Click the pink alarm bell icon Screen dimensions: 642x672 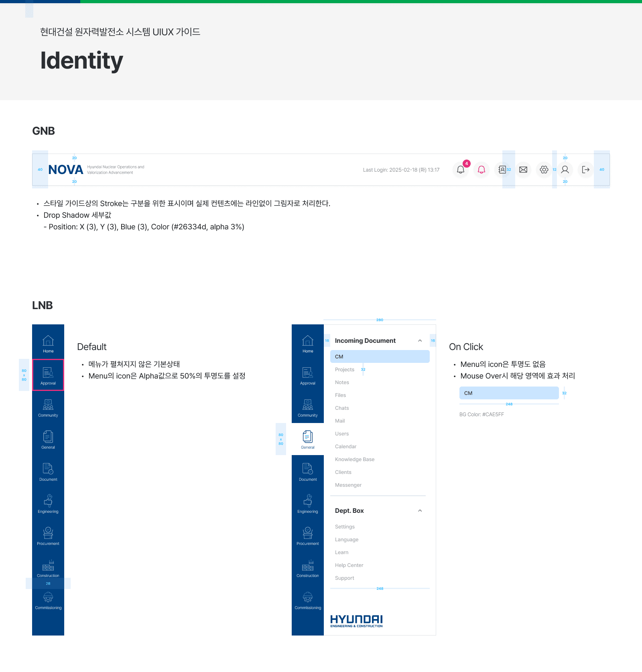(x=481, y=170)
